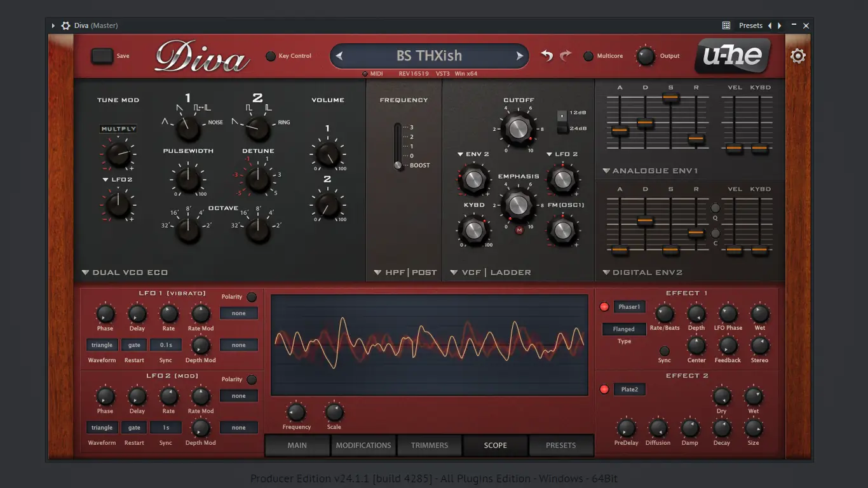Click the oscillator 2 waveform knob
The image size is (868, 488).
pyautogui.click(x=257, y=128)
